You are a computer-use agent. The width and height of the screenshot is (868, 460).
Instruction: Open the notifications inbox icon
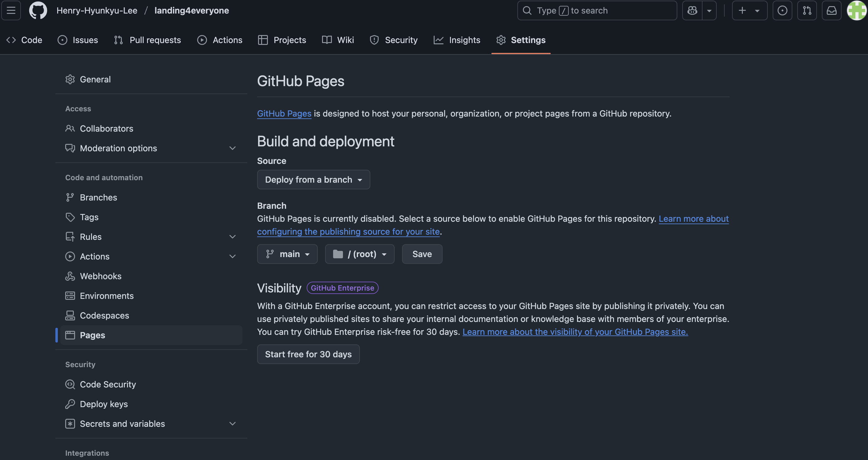point(832,10)
